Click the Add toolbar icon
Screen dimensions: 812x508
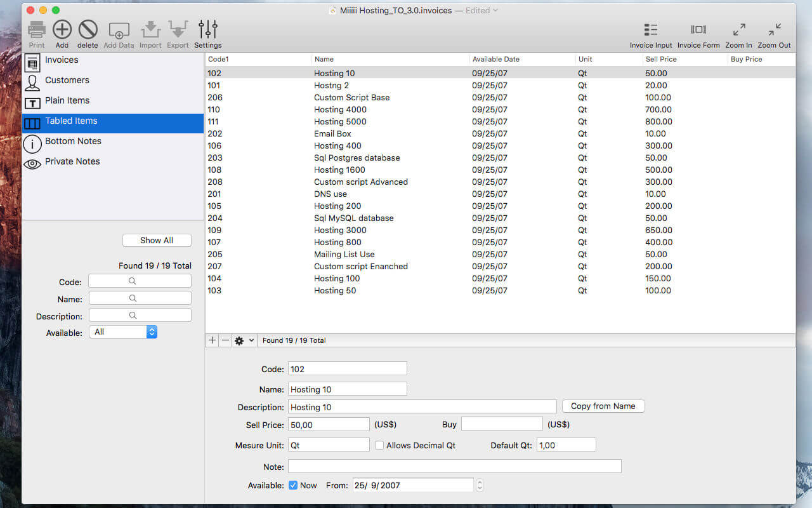(x=62, y=29)
